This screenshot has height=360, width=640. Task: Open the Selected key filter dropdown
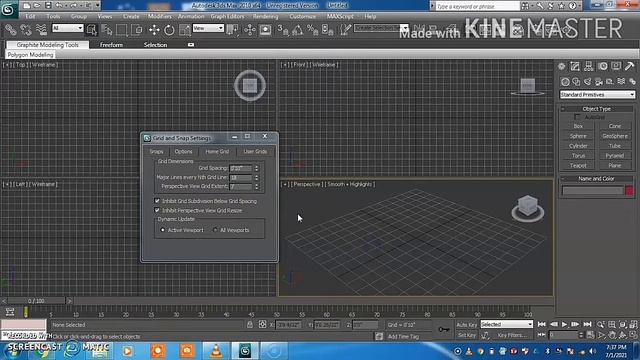(507, 324)
